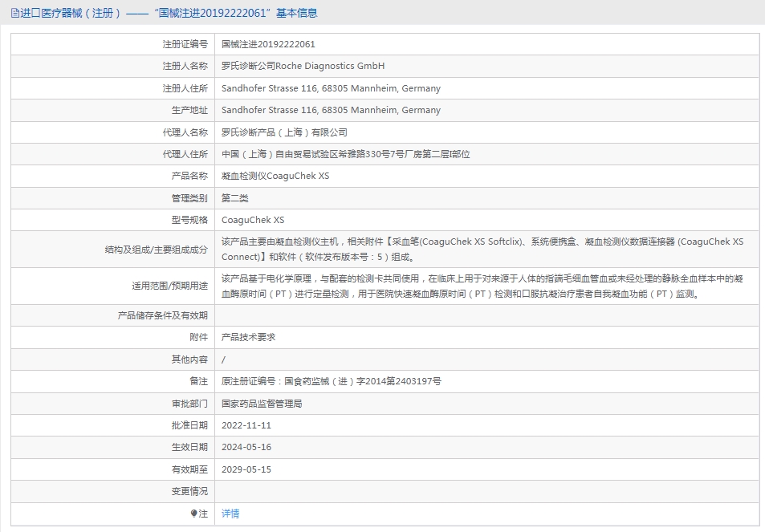765x532 pixels.
Task: Select the 注册证编号 label
Action: click(185, 44)
